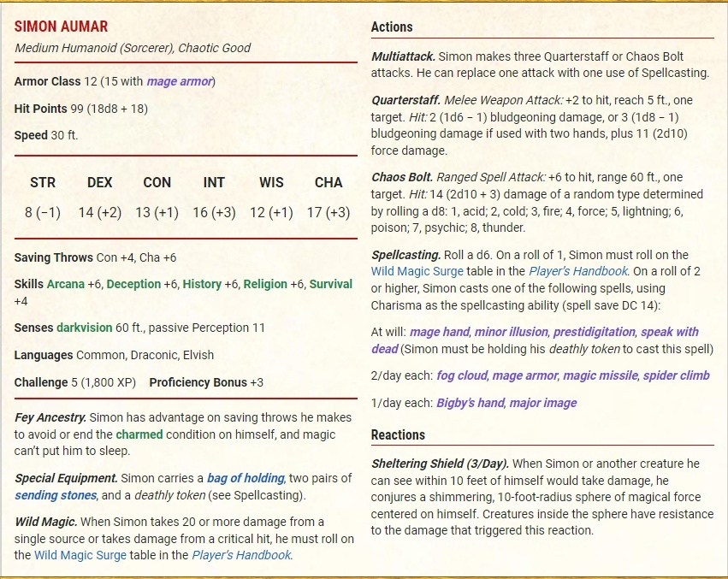Viewport: 728px width, 579px height.
Task: Click the Challenge value '5 (1,800 XP)'
Action: pos(103,382)
